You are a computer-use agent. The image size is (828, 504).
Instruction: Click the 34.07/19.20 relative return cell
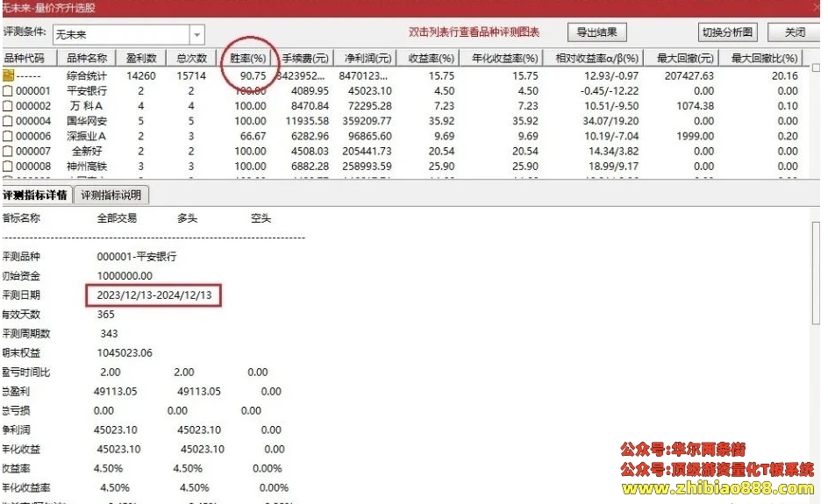[x=610, y=121]
